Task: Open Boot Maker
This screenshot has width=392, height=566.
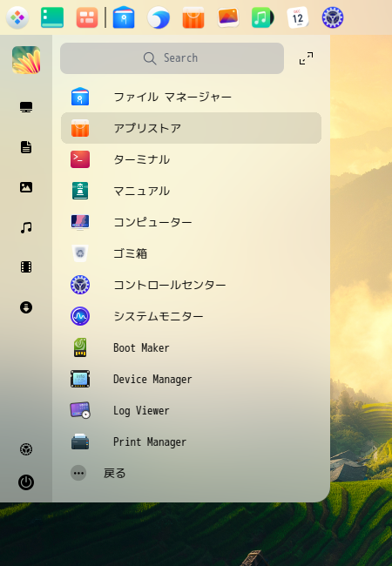Action: point(191,347)
